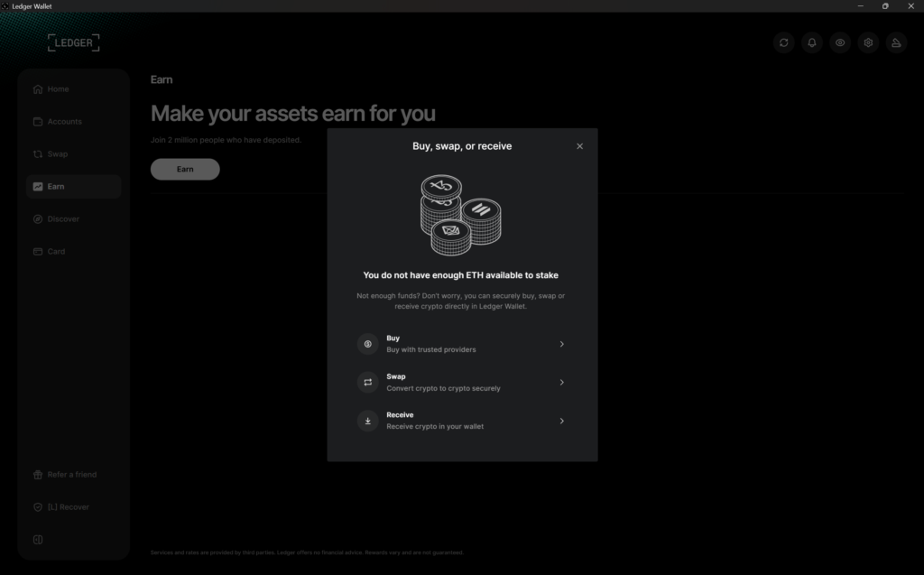
Task: Click the Discover compass icon in sidebar
Action: click(x=38, y=218)
